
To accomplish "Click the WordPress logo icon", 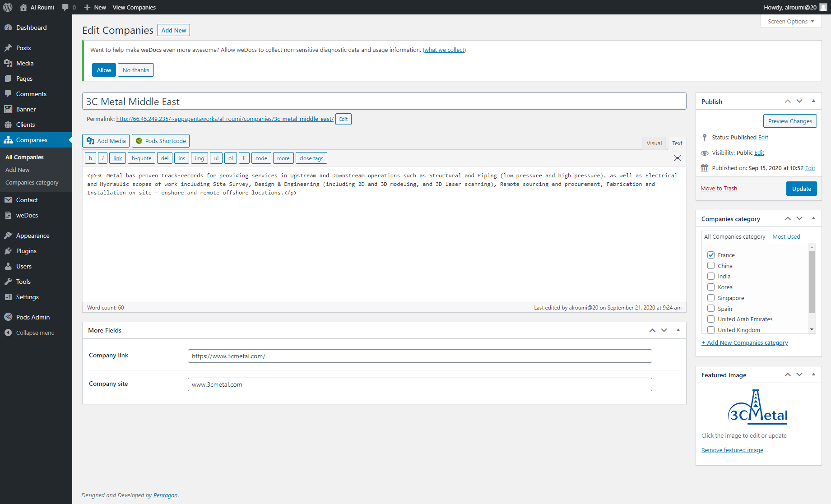I will 8,7.
